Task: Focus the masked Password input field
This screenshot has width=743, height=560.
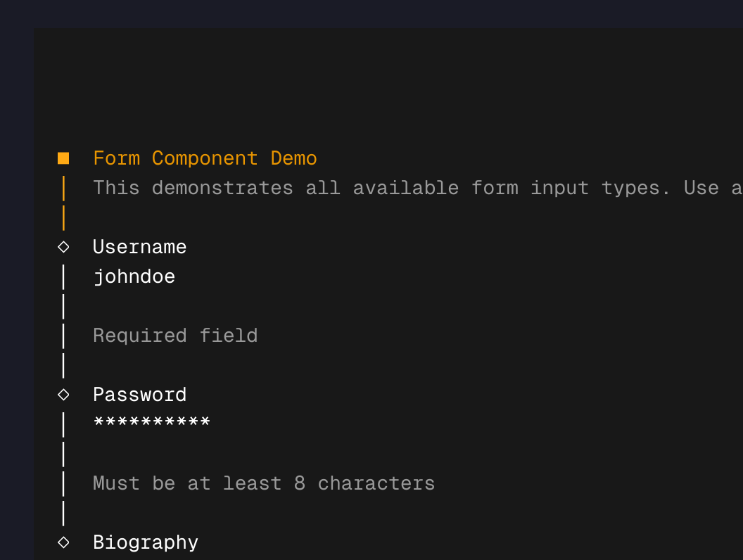Action: [x=151, y=422]
